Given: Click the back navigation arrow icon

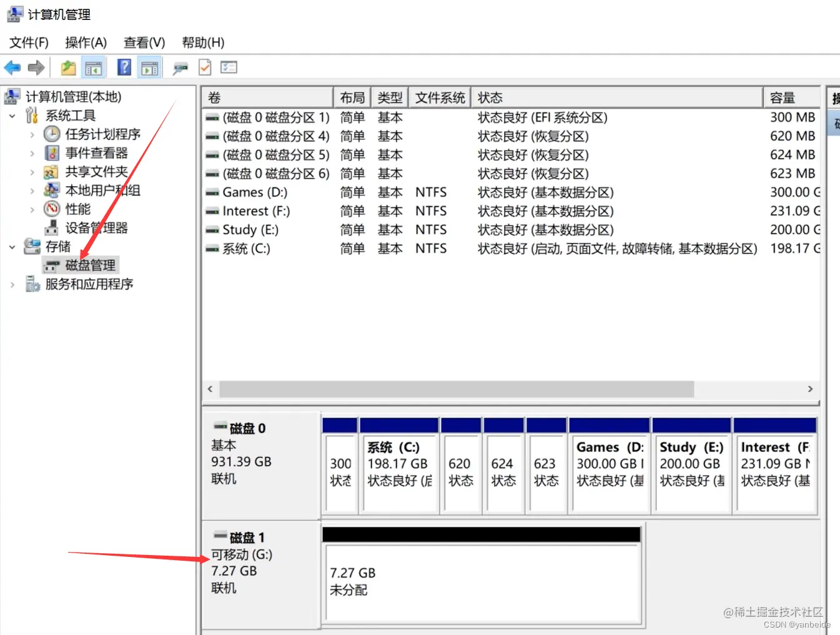Looking at the screenshot, I should point(12,67).
